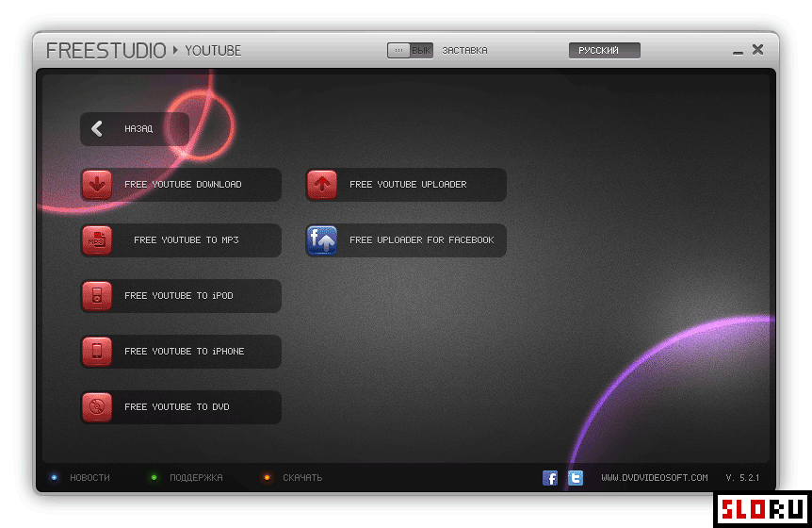This screenshot has width=812, height=528.
Task: Open the ПОДДЕРЖКА support link
Action: (196, 478)
